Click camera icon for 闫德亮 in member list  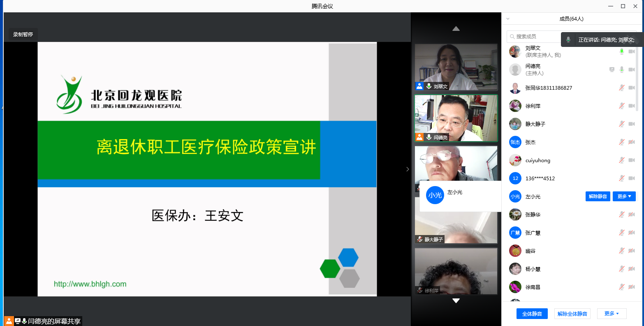pos(632,70)
